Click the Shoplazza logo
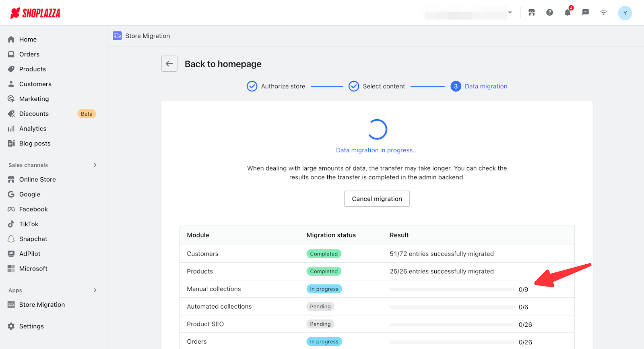Viewport: 644px width, 349px height. coord(35,13)
